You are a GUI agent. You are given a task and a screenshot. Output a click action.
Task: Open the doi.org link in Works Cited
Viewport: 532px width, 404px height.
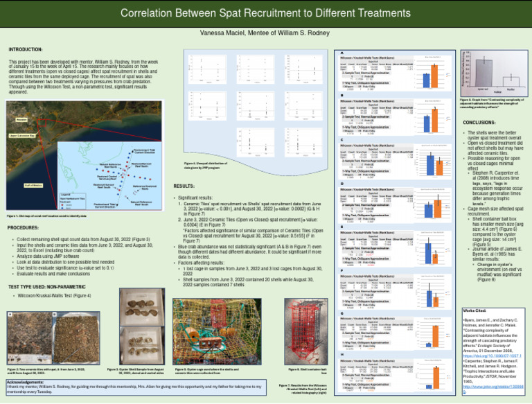coord(492,355)
